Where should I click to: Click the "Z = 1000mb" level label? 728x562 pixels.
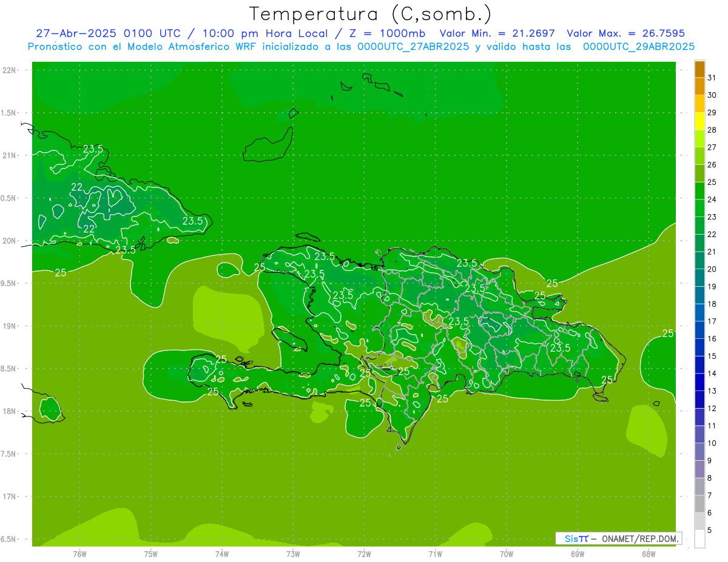click(x=387, y=33)
